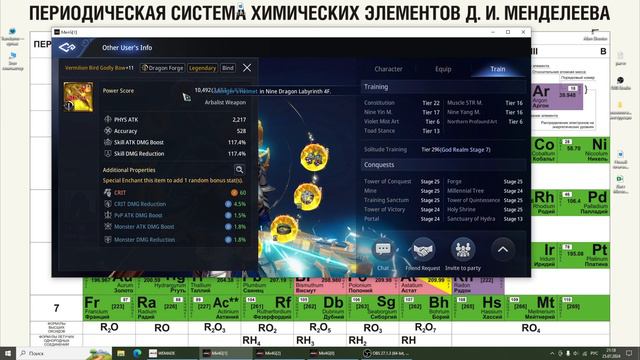Click the Tower of Quintessence row
Image resolution: width=640 pixels, height=360 pixels.
click(485, 200)
